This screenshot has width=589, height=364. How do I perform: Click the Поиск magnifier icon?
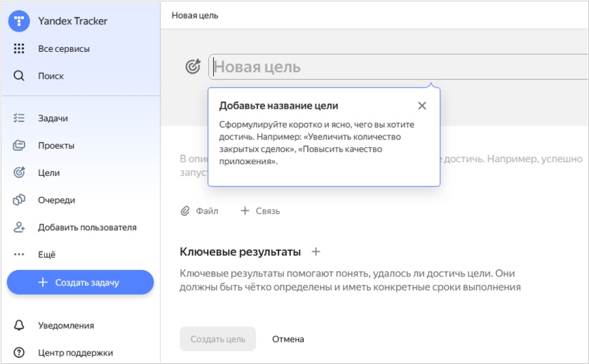click(19, 76)
